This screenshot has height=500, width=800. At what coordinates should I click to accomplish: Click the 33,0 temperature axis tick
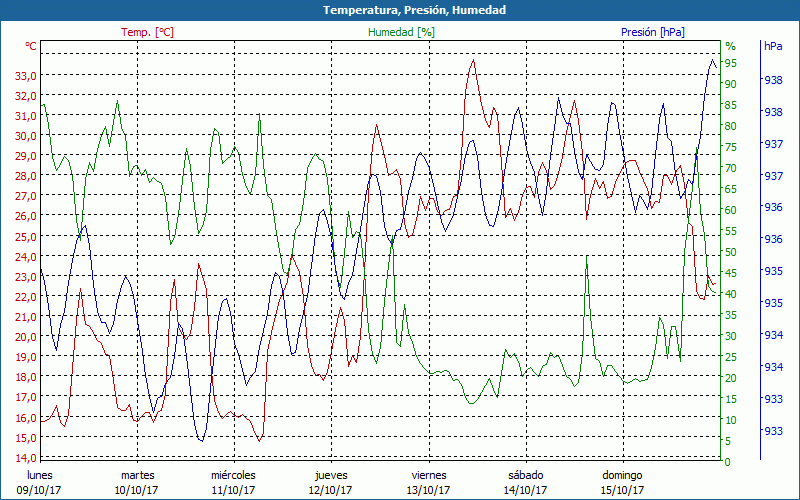tap(26, 75)
